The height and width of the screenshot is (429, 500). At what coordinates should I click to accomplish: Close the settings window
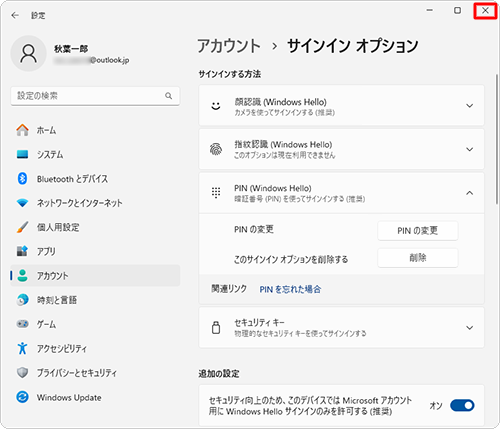click(x=485, y=11)
